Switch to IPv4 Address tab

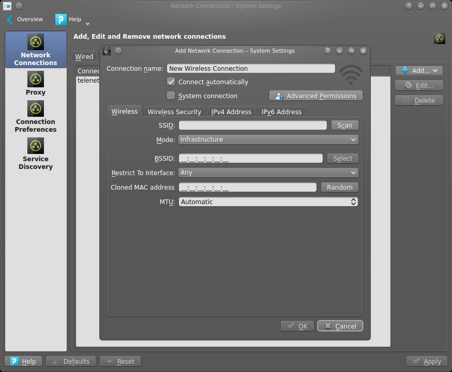pyautogui.click(x=231, y=112)
